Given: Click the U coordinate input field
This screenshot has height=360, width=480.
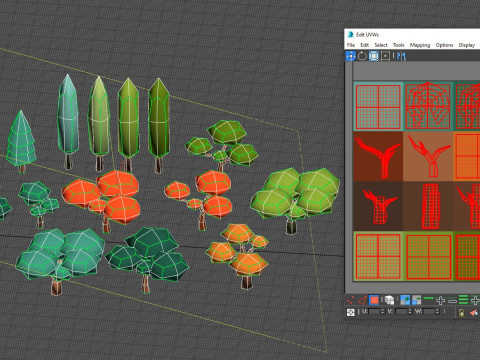Looking at the screenshot, I should 374,312.
